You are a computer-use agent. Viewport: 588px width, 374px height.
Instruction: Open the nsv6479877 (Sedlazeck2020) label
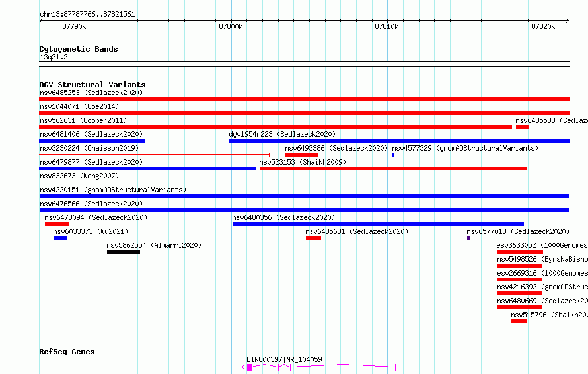tap(91, 162)
